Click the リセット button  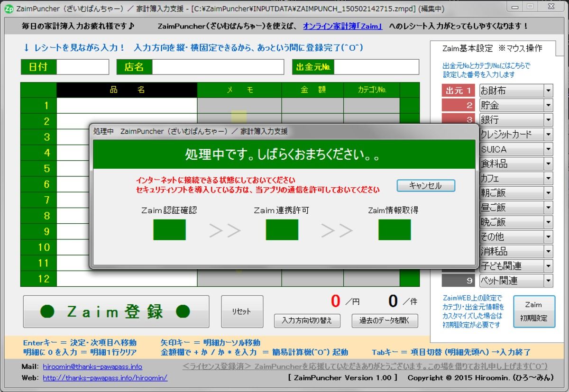(x=242, y=311)
